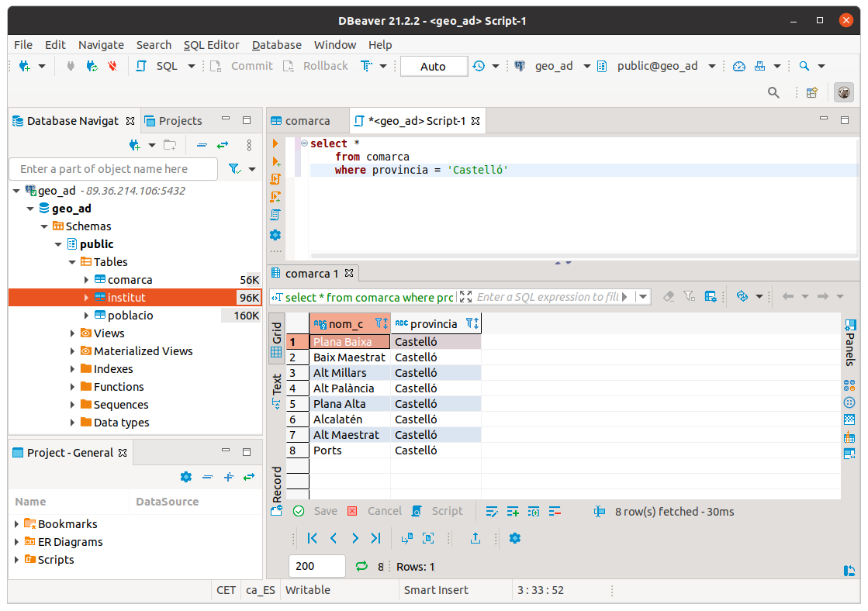Screen dimensions: 868x611
Task: Expand the Views folder in tree
Action: pos(73,333)
